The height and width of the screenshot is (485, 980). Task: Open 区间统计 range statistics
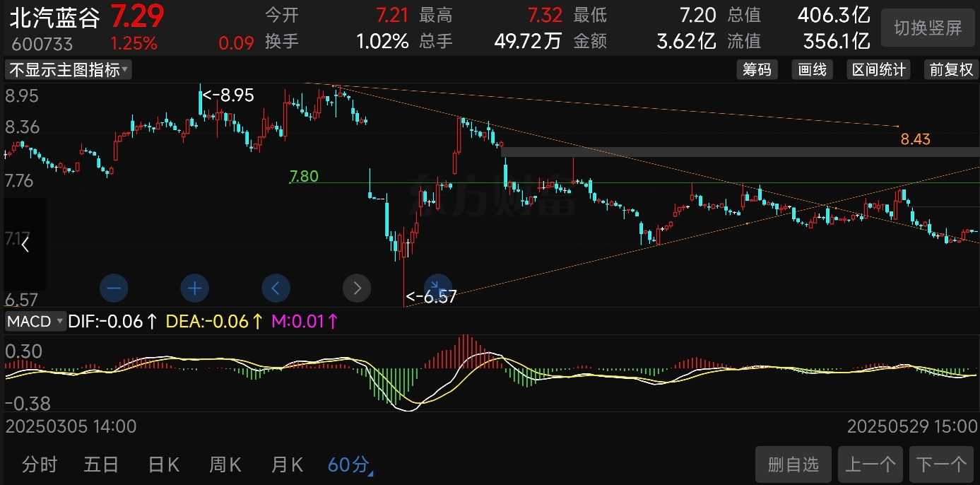pyautogui.click(x=878, y=69)
